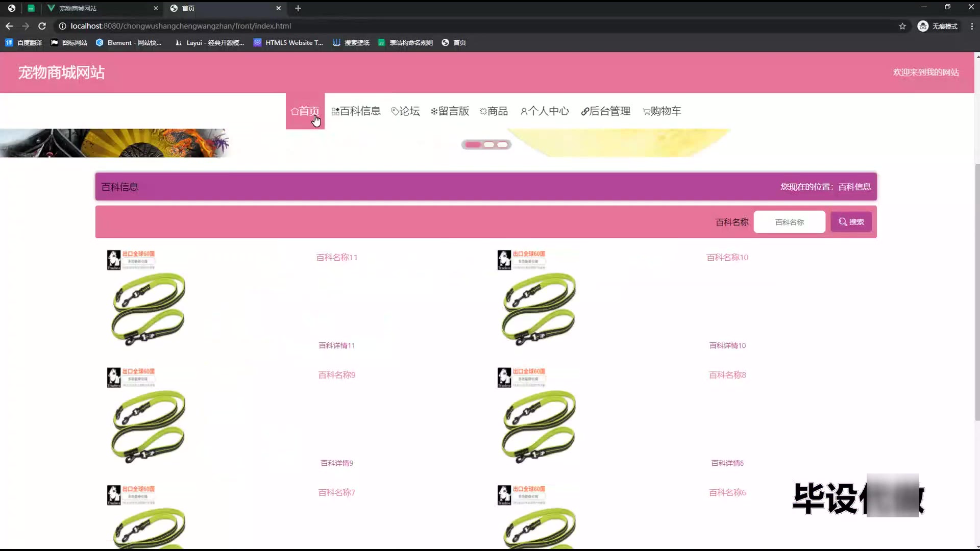The image size is (980, 551).
Task: Focus the 百科名称 search input
Action: pos(789,222)
